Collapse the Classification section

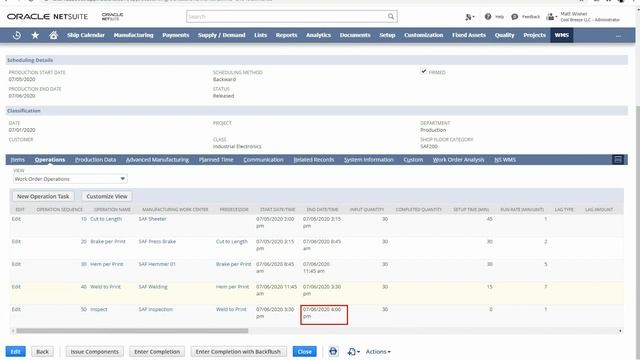pos(24,111)
